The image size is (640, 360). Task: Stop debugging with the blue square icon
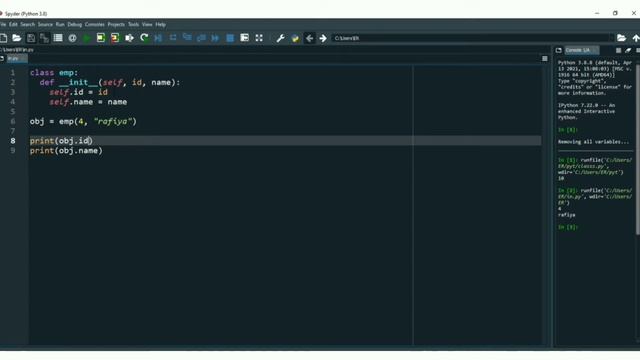pyautogui.click(x=230, y=38)
